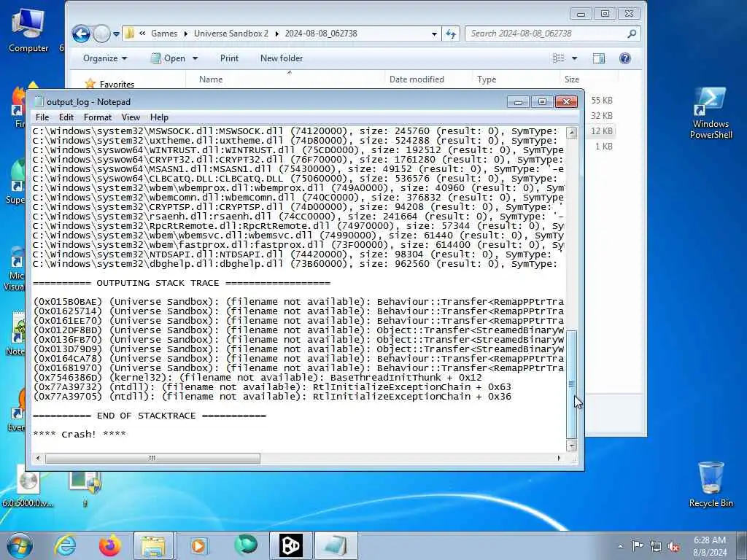Sort by Size column header
747x560 pixels.
coord(572,79)
